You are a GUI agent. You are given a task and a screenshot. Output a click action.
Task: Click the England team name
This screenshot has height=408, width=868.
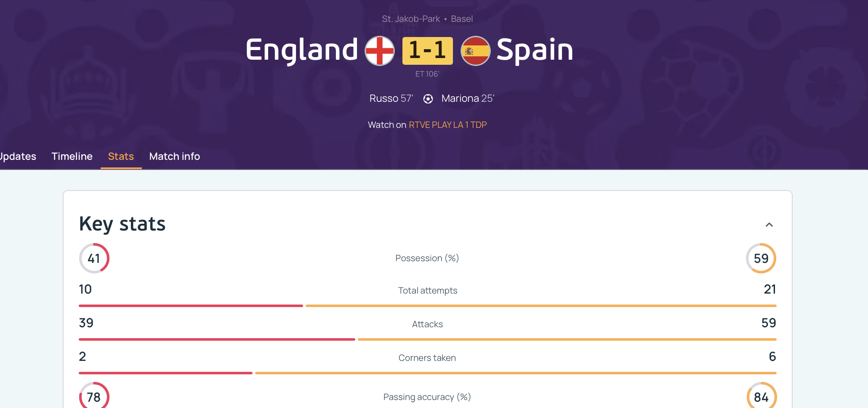pyautogui.click(x=301, y=50)
